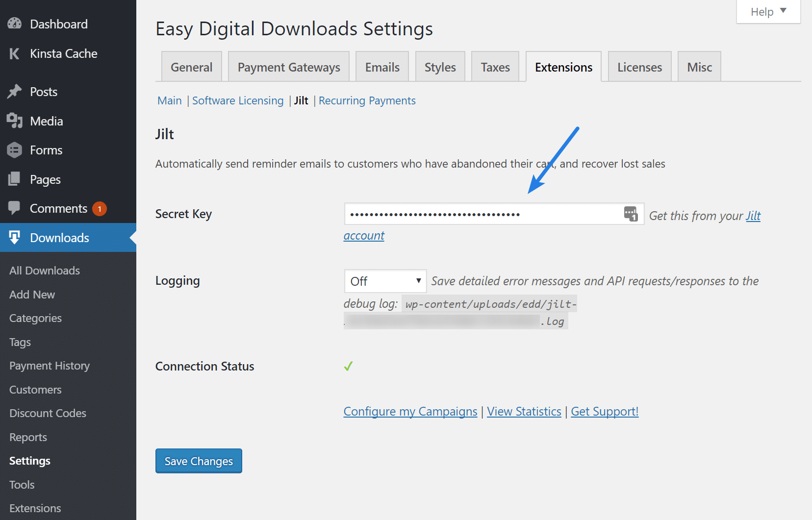Open Reports submenu item
This screenshot has width=812, height=520.
click(x=28, y=437)
